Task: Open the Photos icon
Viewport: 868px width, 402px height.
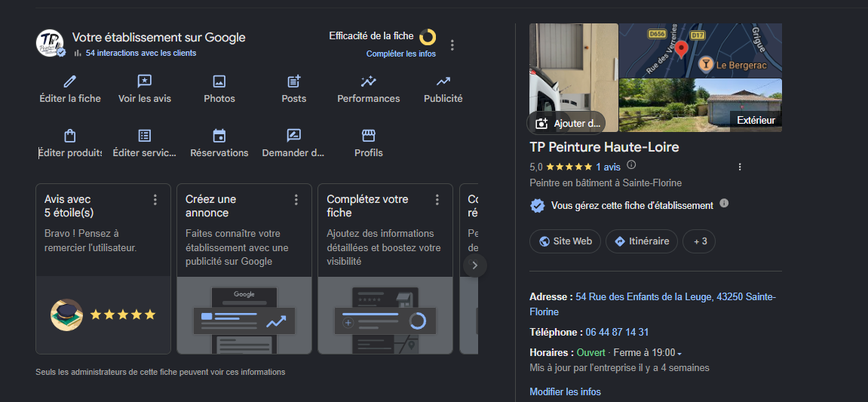Action: 219,82
